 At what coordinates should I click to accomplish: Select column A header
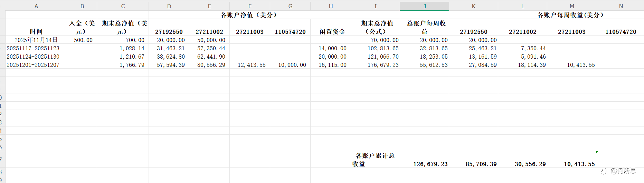[x=36, y=6]
